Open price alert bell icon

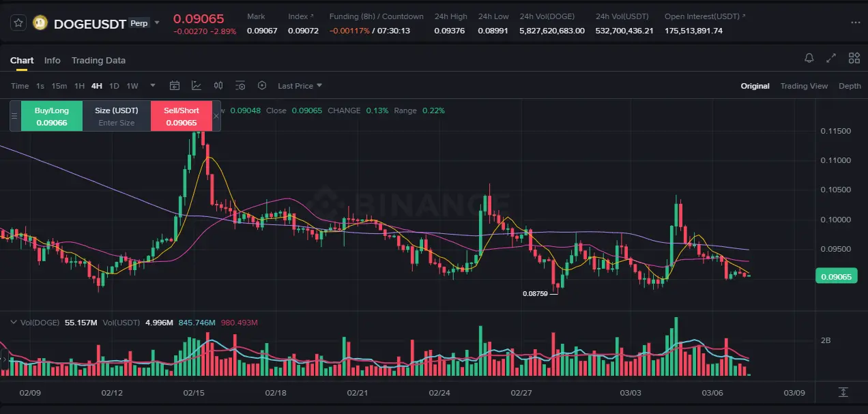tap(809, 59)
